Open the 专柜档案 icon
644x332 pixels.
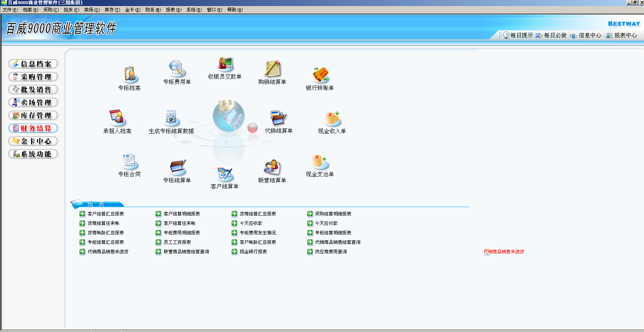[130, 75]
